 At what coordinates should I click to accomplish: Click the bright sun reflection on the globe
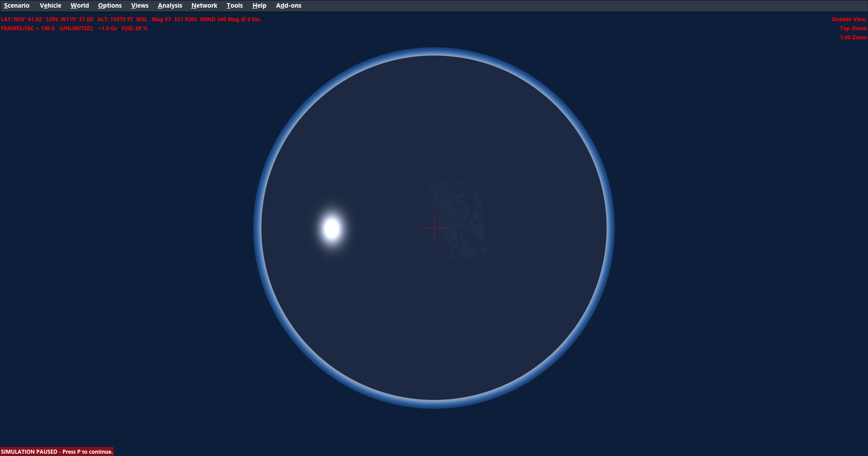tap(332, 228)
